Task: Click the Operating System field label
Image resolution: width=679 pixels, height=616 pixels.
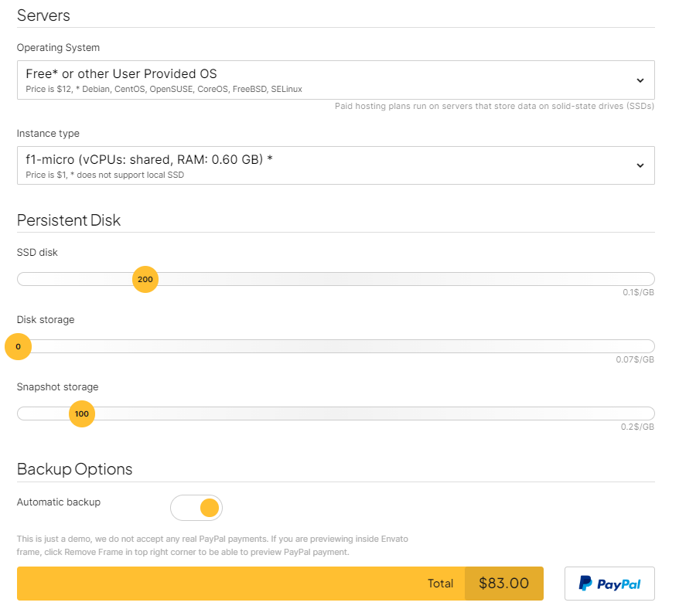Action: tap(58, 48)
